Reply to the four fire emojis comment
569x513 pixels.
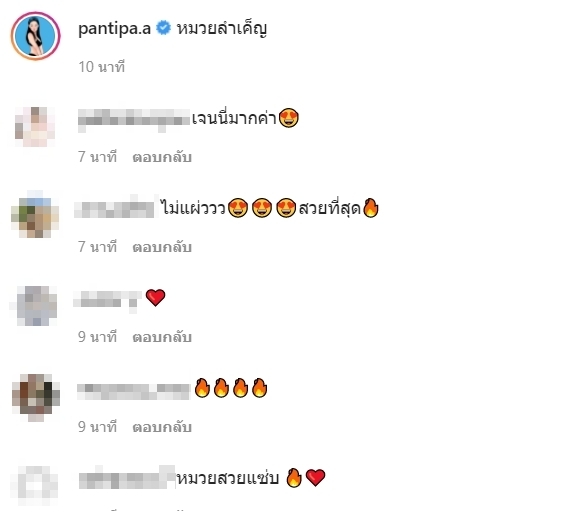point(162,427)
